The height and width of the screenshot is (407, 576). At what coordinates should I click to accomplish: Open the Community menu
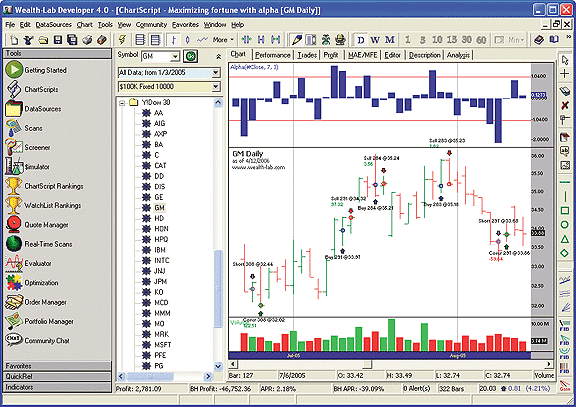coord(151,25)
